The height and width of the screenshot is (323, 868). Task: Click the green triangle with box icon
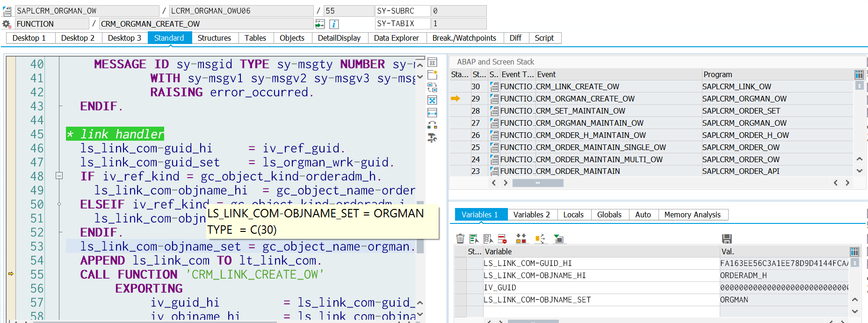558,239
